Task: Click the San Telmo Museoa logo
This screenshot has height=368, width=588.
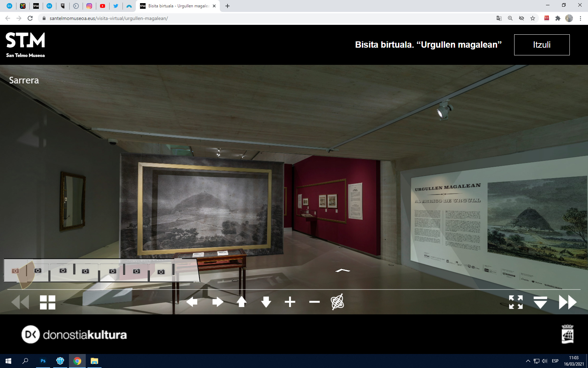Action: click(25, 45)
